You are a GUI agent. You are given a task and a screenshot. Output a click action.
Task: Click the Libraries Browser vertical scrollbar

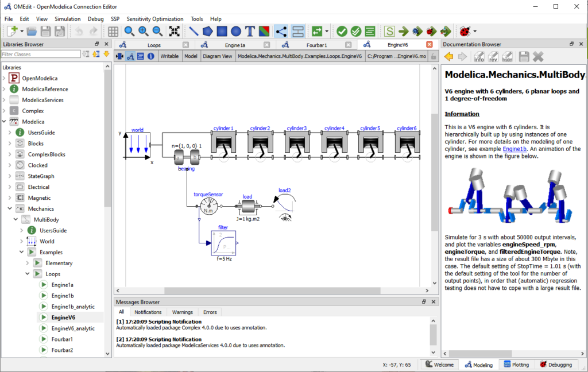point(107,138)
